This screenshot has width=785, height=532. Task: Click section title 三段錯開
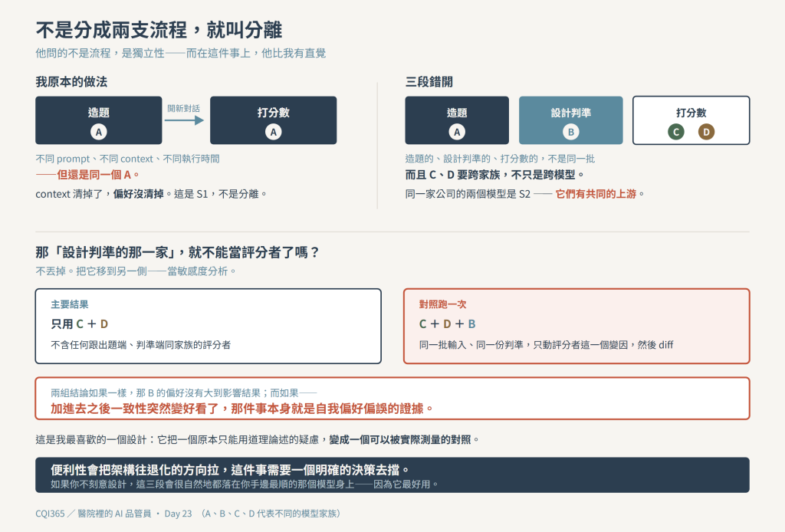[429, 81]
